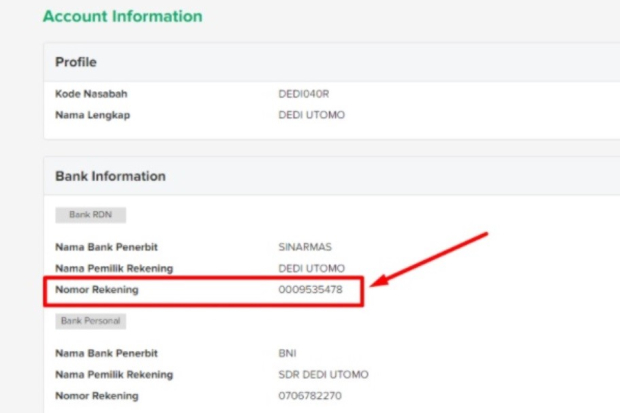Click the Account Information heading
Viewport: 620px width, 413px height.
[122, 17]
